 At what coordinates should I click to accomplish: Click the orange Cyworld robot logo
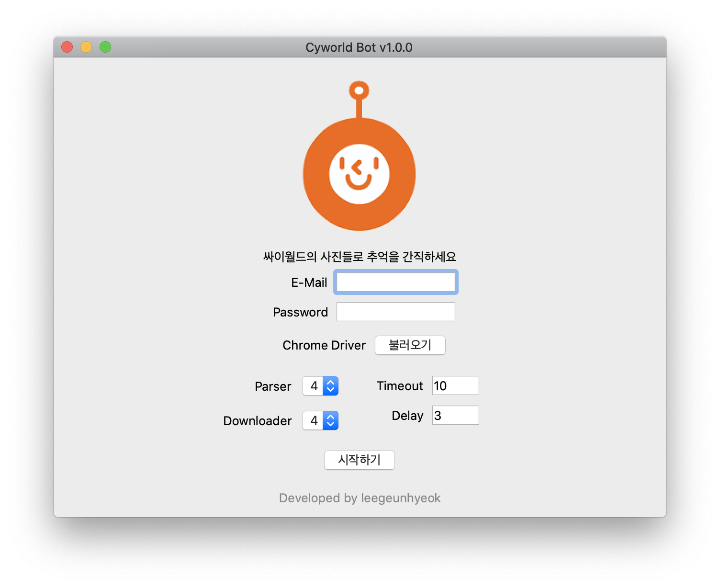click(x=359, y=156)
